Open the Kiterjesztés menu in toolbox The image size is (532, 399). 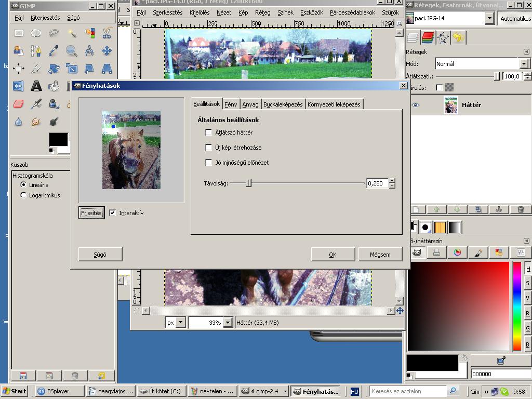45,18
